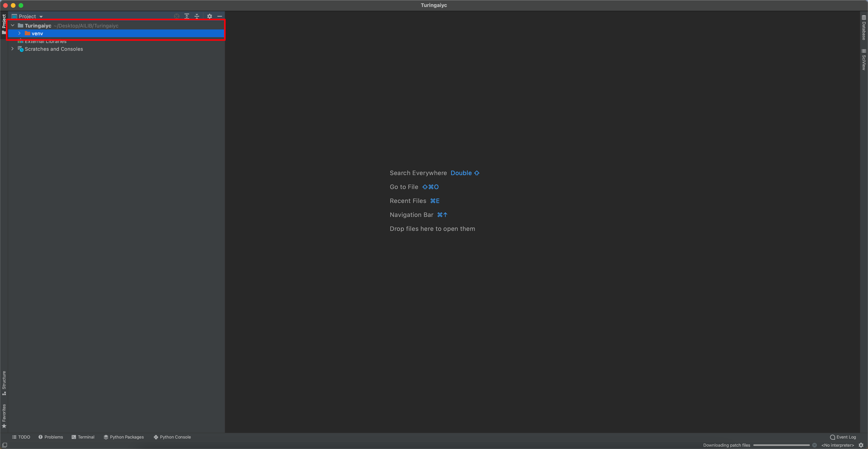868x449 pixels.
Task: Open the Event Log
Action: coord(843,437)
